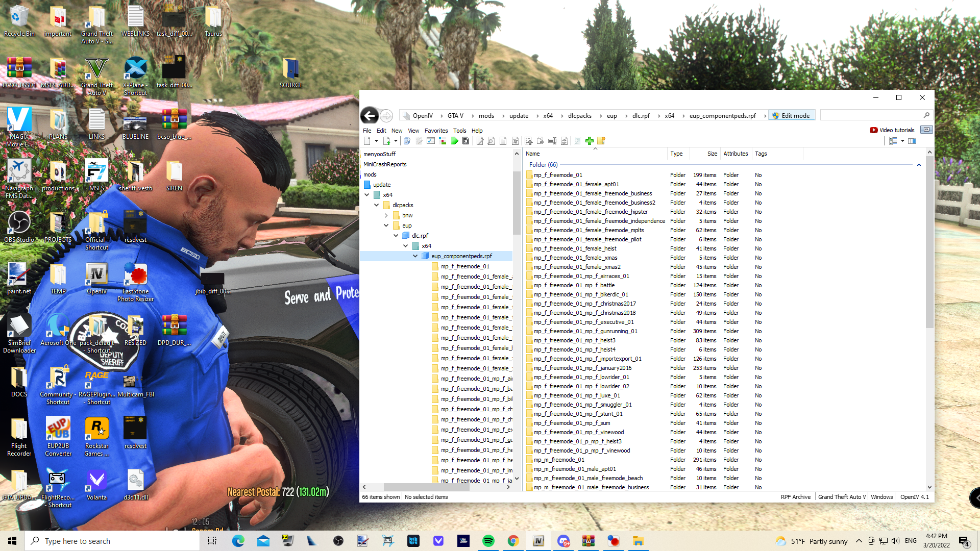Click the back navigation arrow
Screen dimensions: 980x551
pos(370,116)
